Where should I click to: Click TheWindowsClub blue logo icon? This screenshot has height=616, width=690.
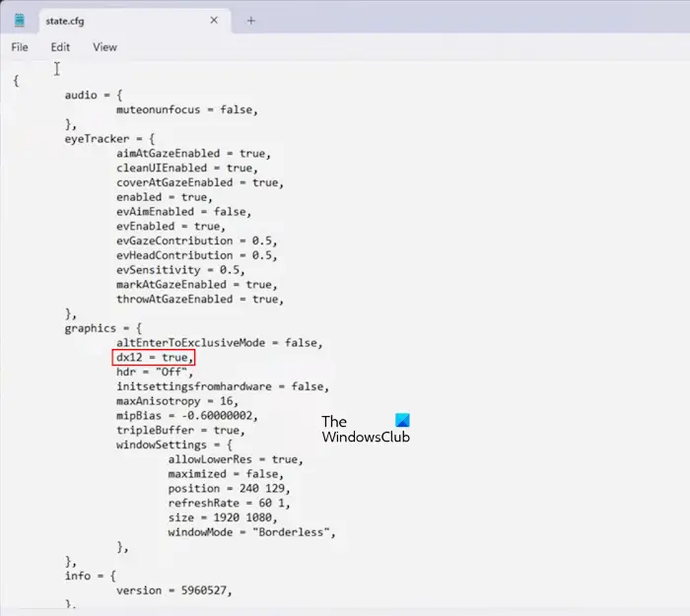[x=402, y=420]
